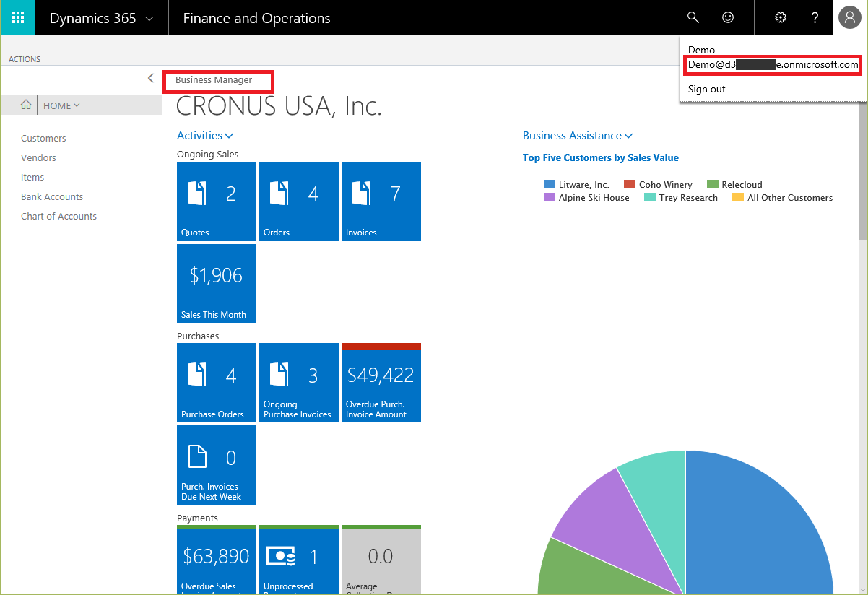This screenshot has height=595, width=868.
Task: Click the Trey Research legend swatch
Action: pyautogui.click(x=650, y=197)
